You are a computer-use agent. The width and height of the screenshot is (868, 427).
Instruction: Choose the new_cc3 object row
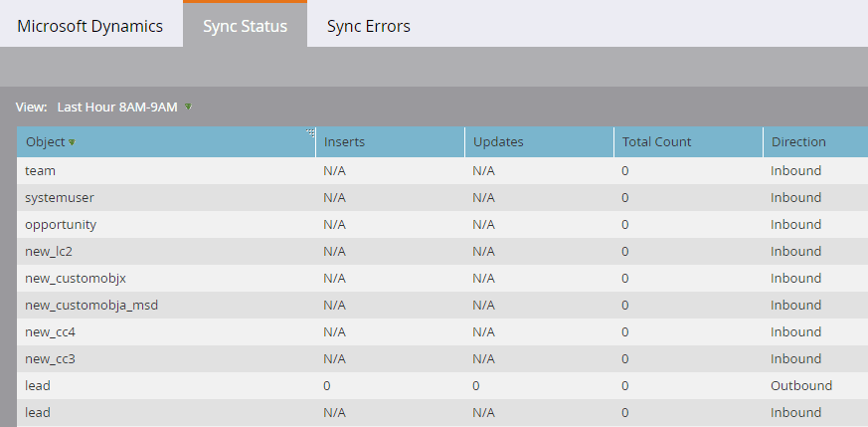(50, 358)
